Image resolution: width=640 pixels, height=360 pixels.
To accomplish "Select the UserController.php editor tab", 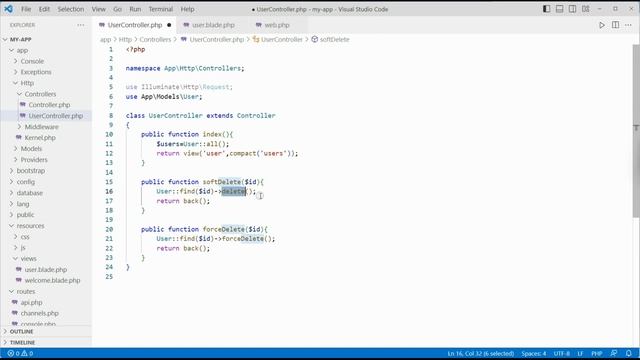I will [x=135, y=25].
